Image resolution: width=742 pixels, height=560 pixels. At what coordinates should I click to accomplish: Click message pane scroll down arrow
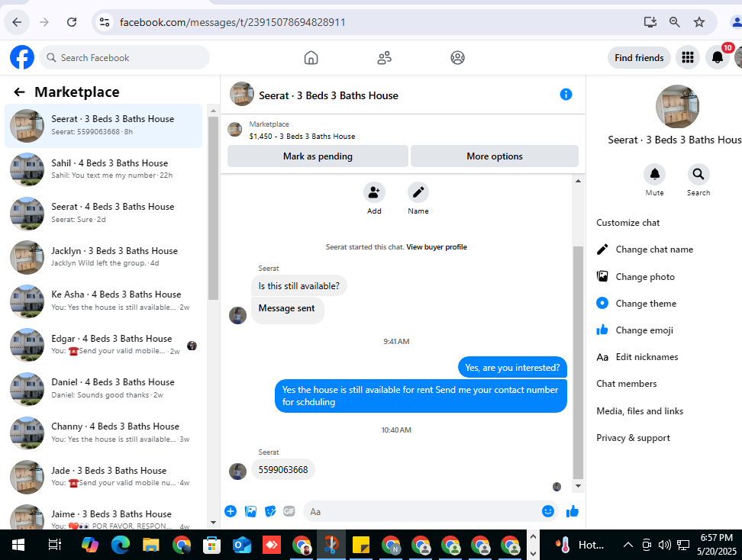click(x=578, y=486)
